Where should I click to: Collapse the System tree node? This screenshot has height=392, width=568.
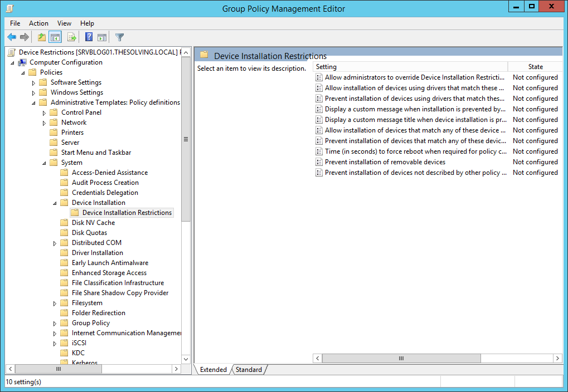pos(44,163)
